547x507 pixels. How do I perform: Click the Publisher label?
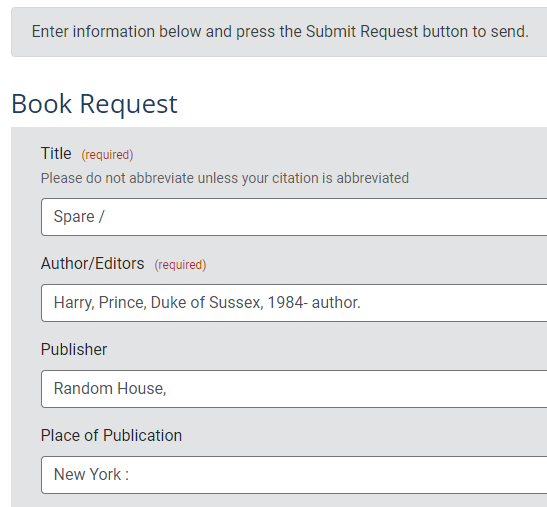pyautogui.click(x=74, y=349)
